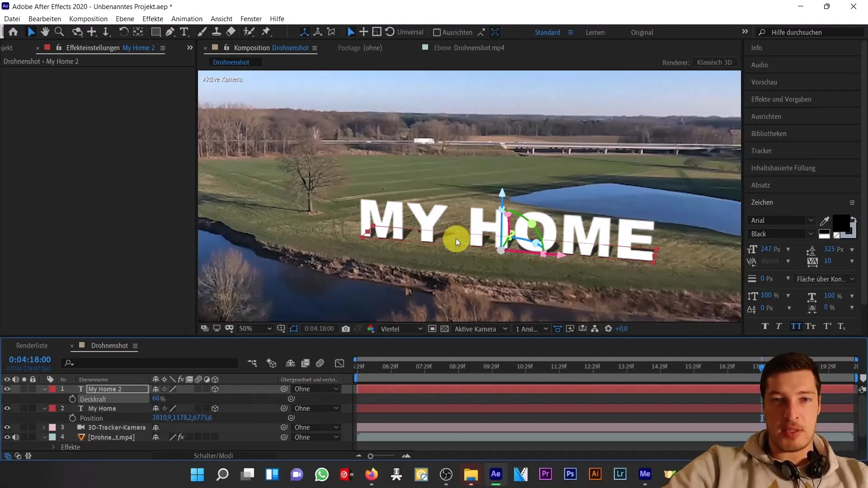Click the snapshot camera icon in viewer
This screenshot has width=868, height=488.
pyautogui.click(x=346, y=329)
